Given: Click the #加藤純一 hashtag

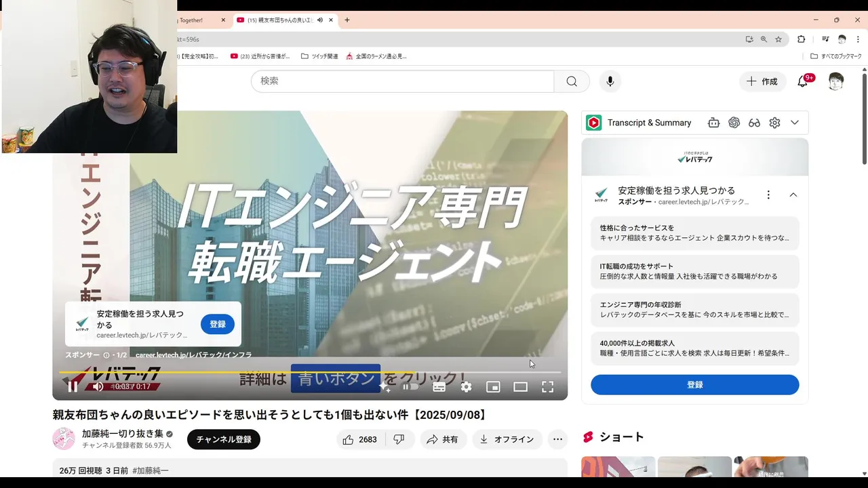Looking at the screenshot, I should pos(151,470).
